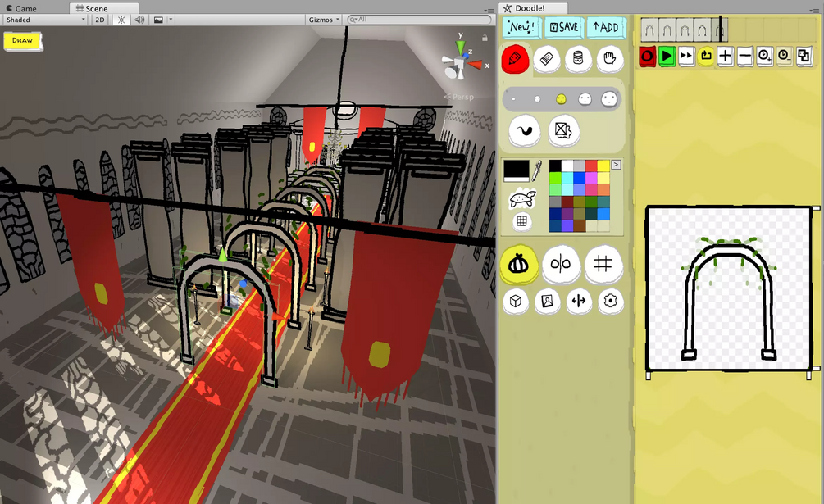Open effects dropdown arrow beside image icon

pyautogui.click(x=171, y=20)
